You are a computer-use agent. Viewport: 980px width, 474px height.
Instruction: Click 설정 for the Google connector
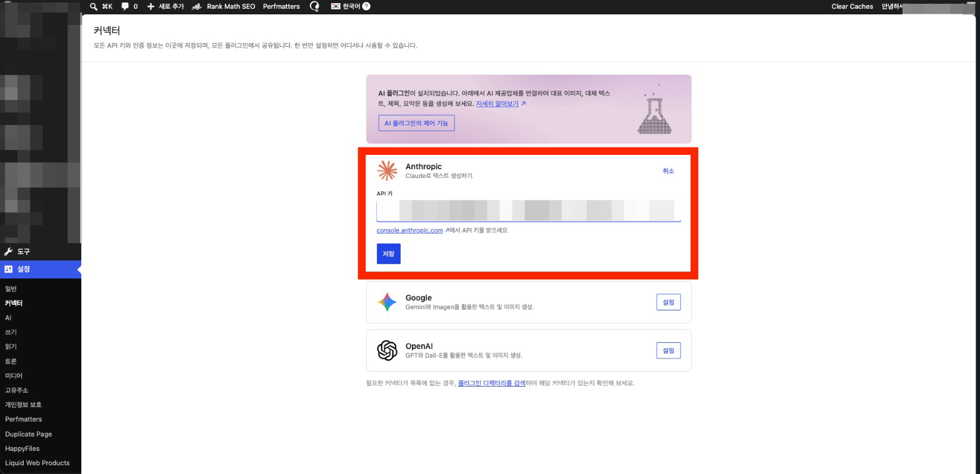(x=668, y=302)
